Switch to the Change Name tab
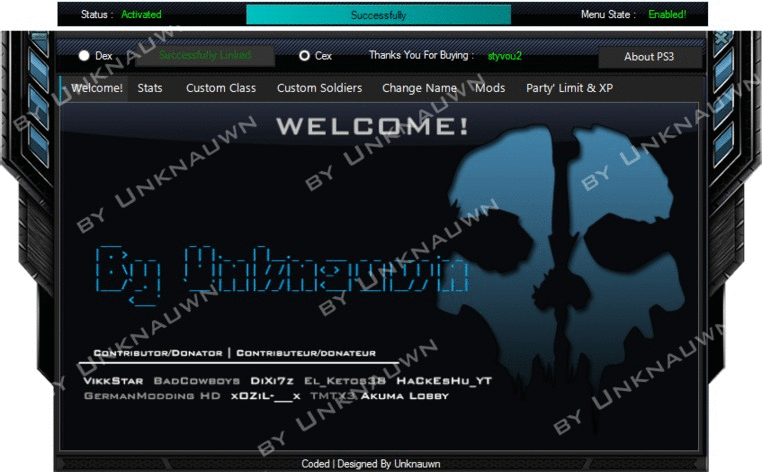This screenshot has height=472, width=762. [419, 88]
